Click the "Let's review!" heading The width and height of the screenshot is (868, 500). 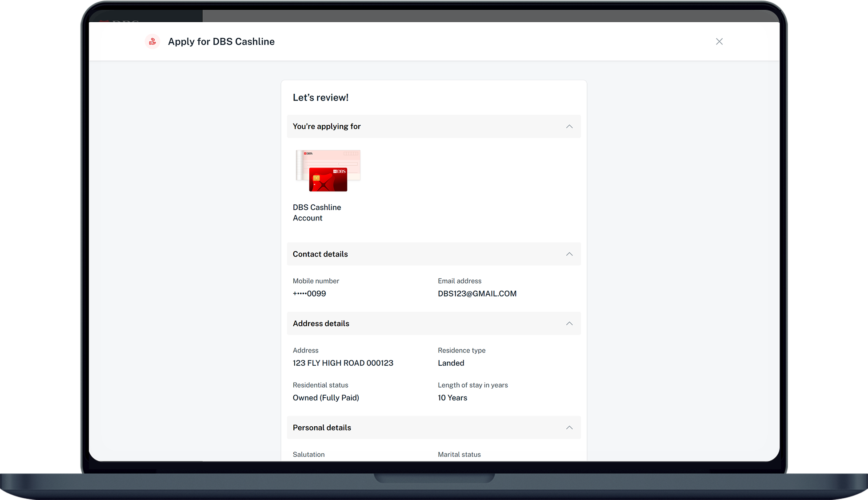[320, 98]
